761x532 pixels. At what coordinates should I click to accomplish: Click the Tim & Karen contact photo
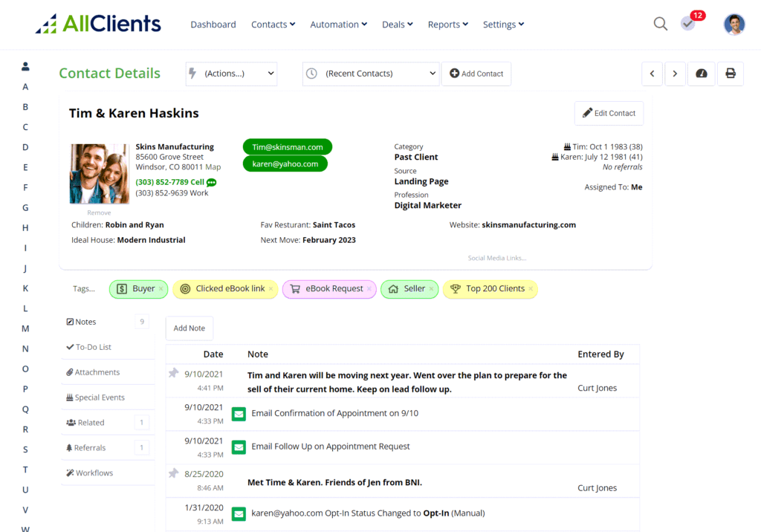(100, 174)
